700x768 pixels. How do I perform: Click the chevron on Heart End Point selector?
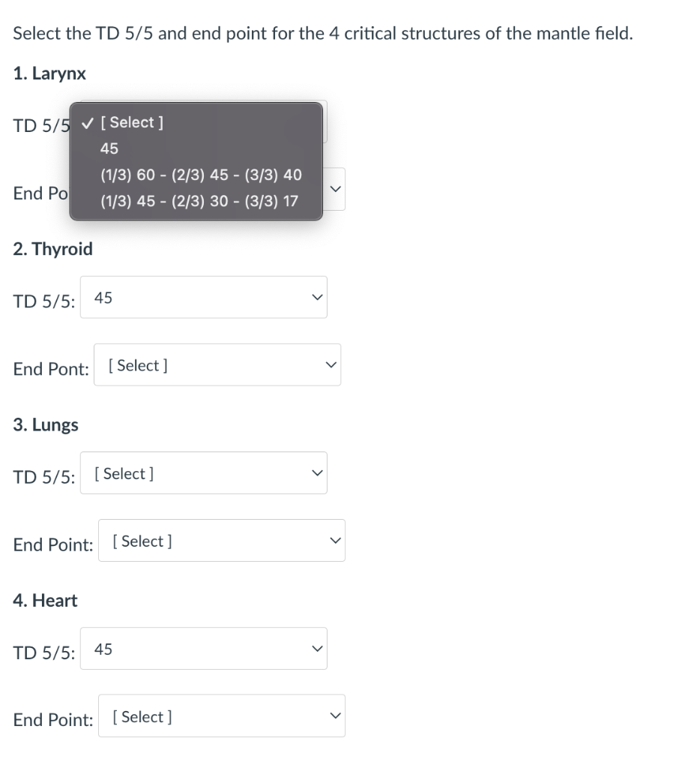coord(334,716)
